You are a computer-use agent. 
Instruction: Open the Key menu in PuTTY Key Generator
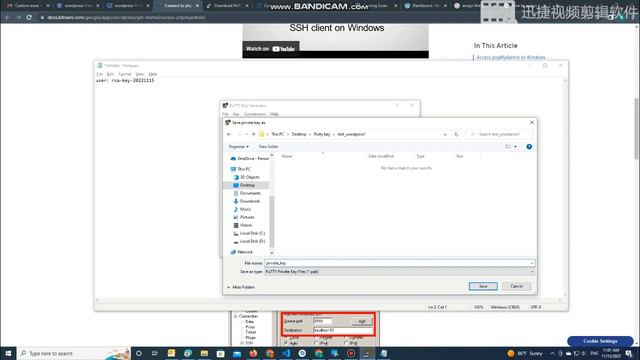[236, 114]
